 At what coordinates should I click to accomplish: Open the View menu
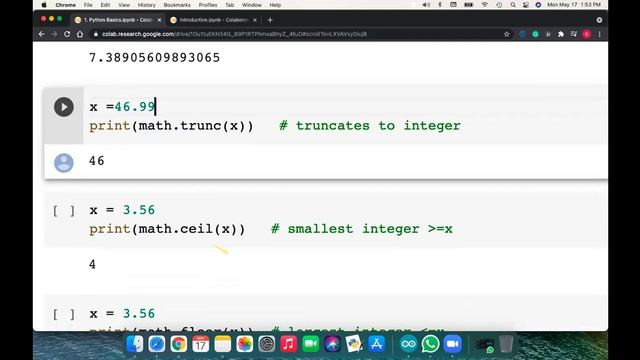pyautogui.click(x=124, y=5)
